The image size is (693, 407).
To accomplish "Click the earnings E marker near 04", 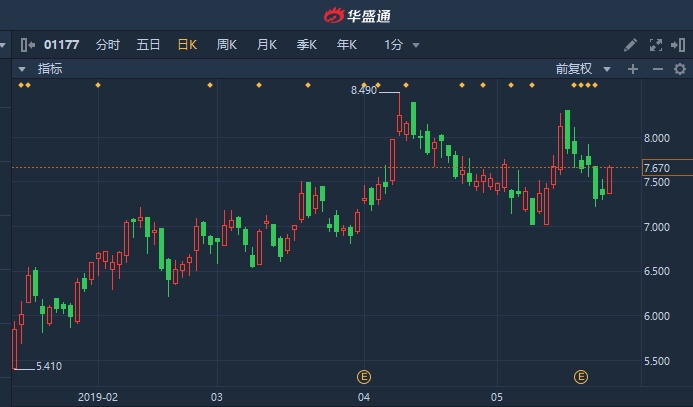I will [x=364, y=377].
